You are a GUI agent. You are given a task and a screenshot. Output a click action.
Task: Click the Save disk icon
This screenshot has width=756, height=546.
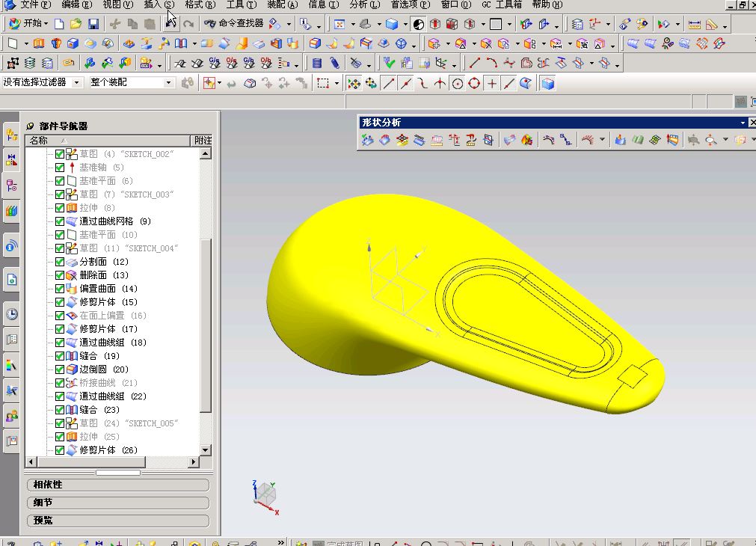pyautogui.click(x=93, y=24)
